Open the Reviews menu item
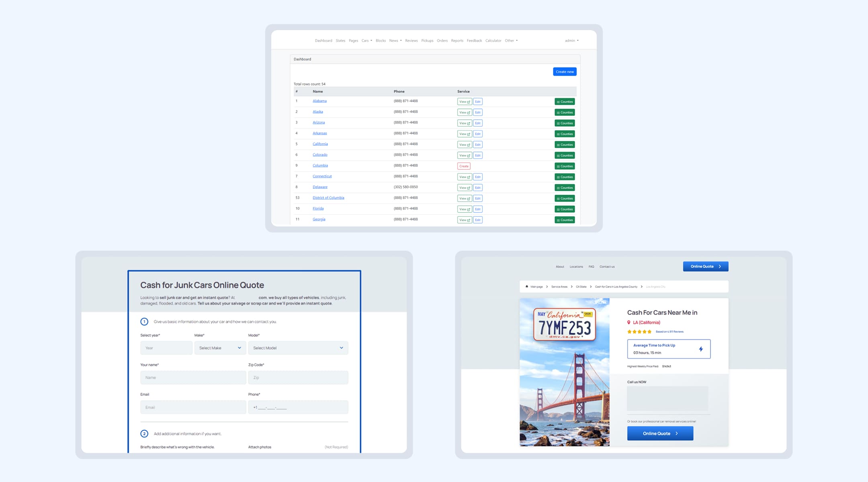868x482 pixels. [411, 41]
